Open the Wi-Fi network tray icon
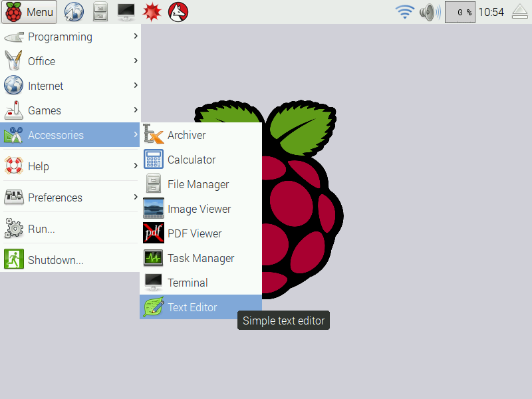This screenshot has height=399, width=532. pos(405,12)
